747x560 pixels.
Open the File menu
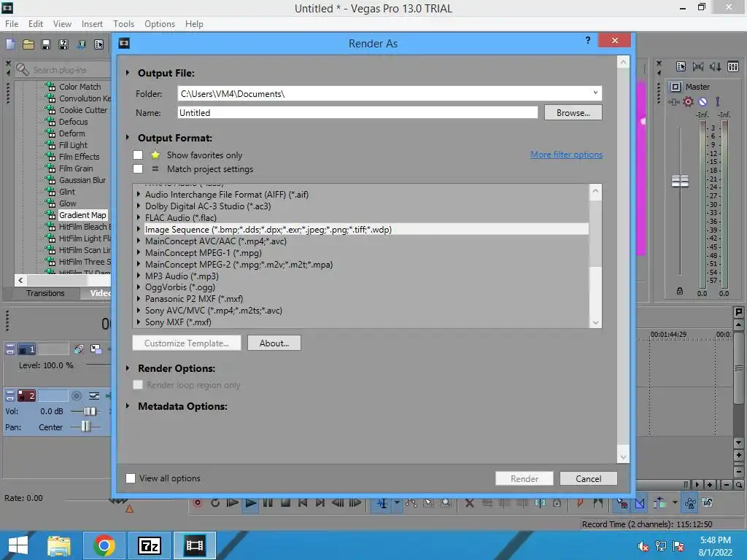12,24
